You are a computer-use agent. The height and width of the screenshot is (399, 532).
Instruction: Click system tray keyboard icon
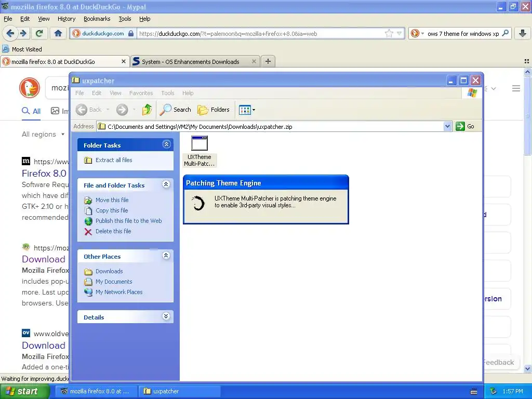coord(474,392)
